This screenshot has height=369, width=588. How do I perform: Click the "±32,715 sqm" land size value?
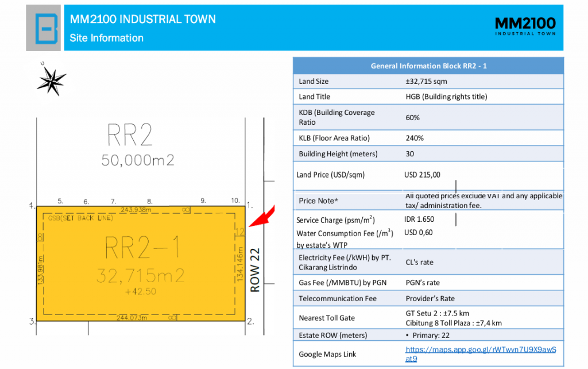[426, 82]
